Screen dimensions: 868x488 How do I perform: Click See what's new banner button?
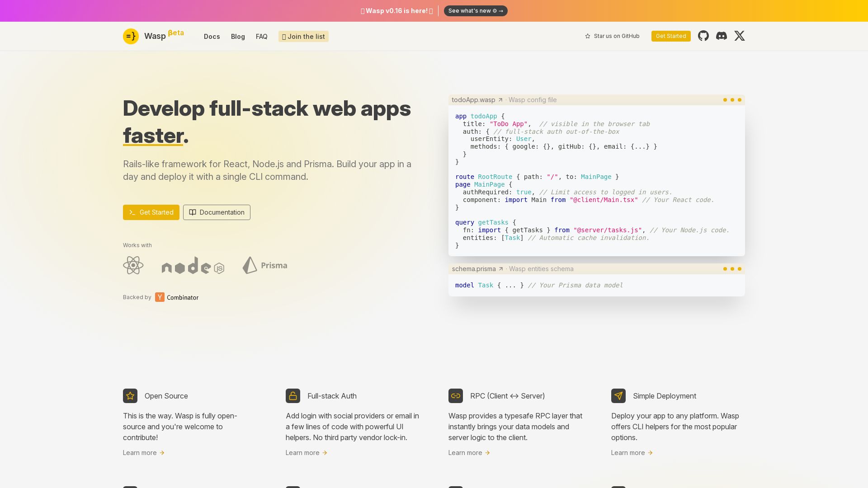(x=476, y=11)
